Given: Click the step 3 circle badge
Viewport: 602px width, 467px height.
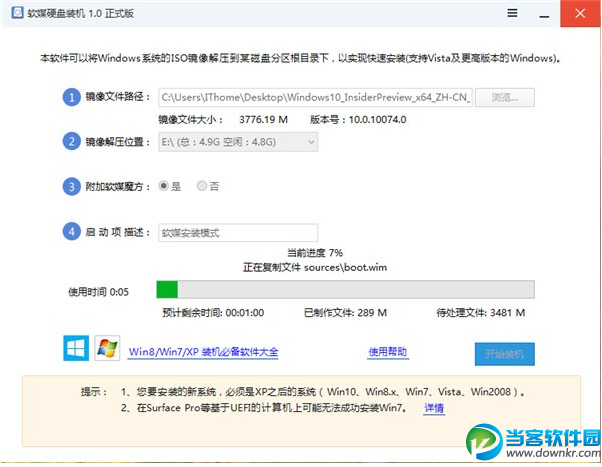Looking at the screenshot, I should 71,187.
